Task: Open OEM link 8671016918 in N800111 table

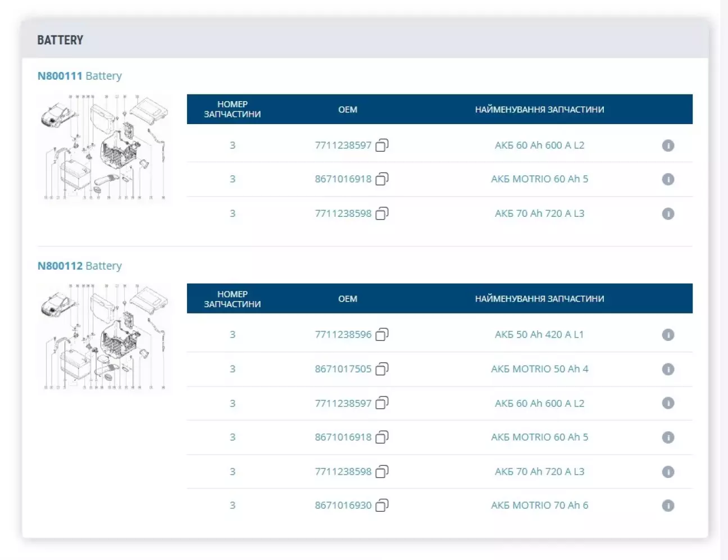Action: (343, 179)
